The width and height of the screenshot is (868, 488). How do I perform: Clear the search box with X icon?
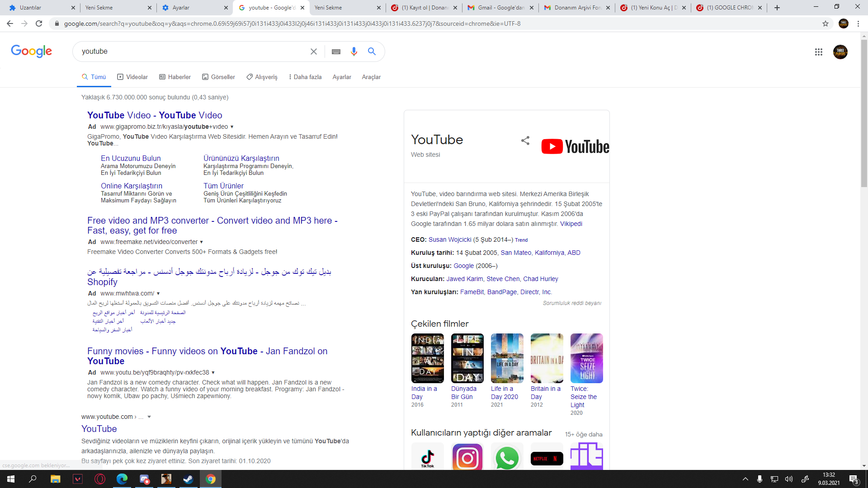click(313, 52)
